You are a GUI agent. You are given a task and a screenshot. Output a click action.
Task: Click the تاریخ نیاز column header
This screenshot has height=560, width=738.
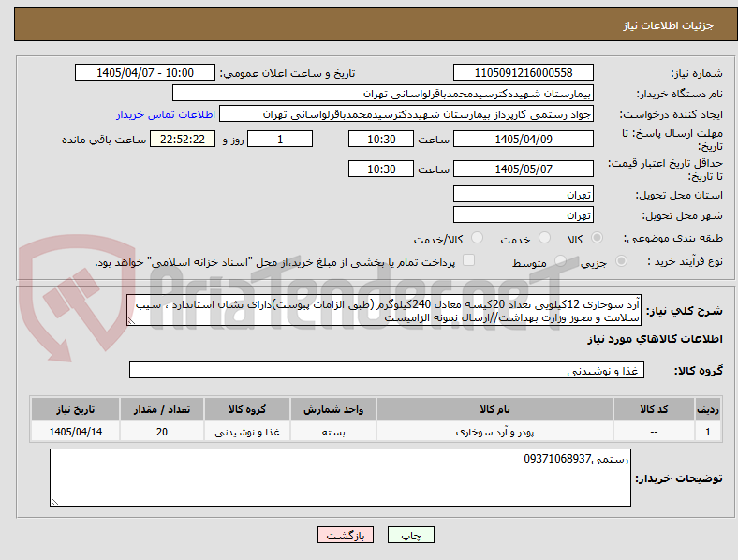pyautogui.click(x=75, y=409)
